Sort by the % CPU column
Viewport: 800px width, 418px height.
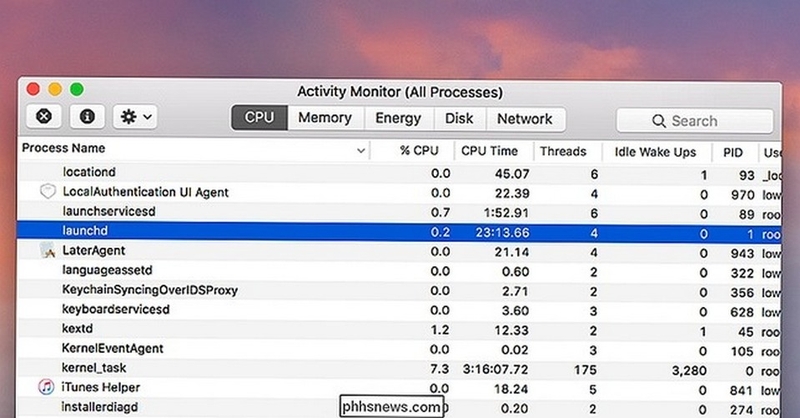[419, 151]
